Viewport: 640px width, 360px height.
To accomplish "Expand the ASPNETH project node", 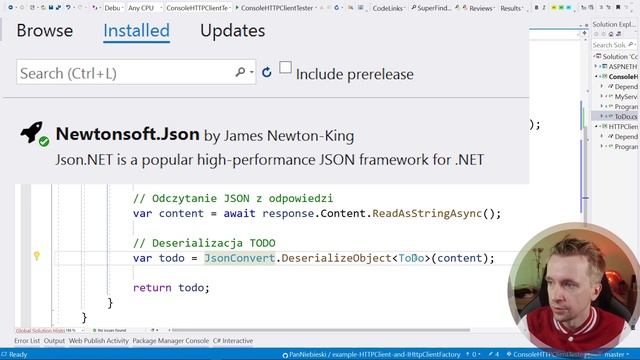I will click(x=596, y=66).
